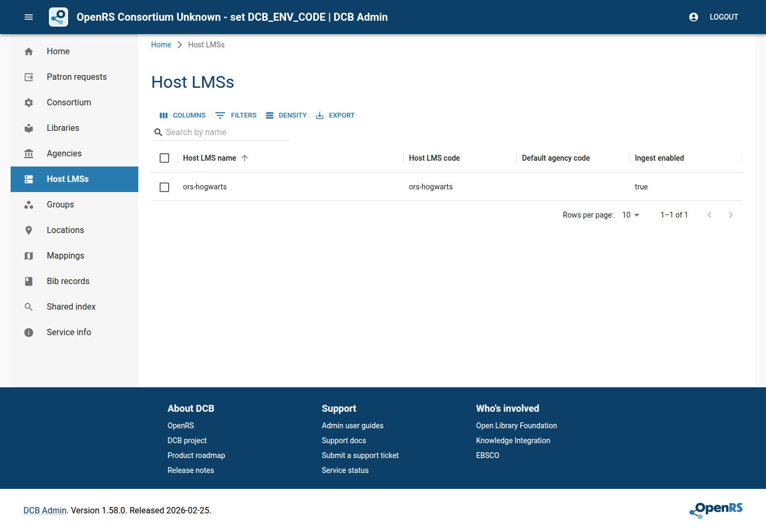Click the 'true' ingest enabled cell
The image size is (766, 532).
click(x=641, y=187)
